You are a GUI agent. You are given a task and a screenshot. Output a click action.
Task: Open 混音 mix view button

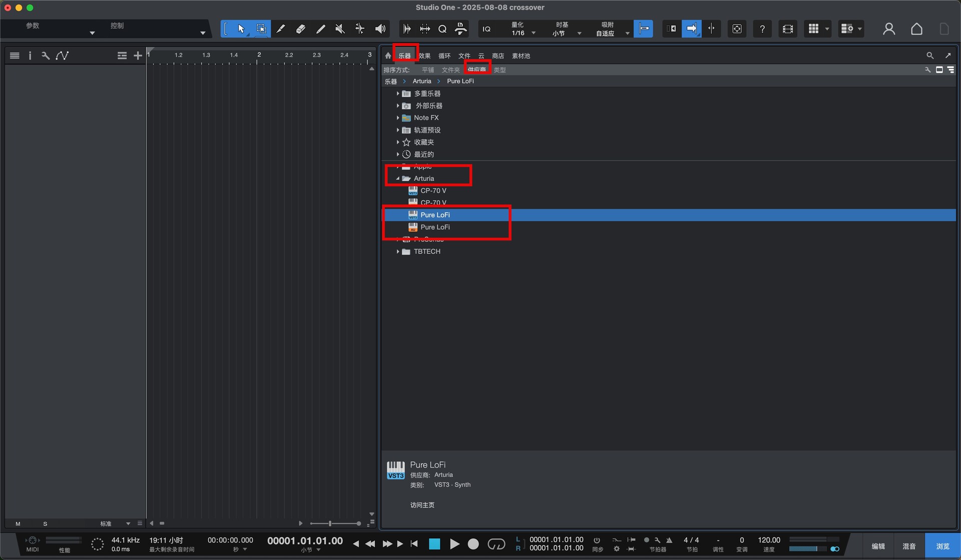(x=909, y=546)
